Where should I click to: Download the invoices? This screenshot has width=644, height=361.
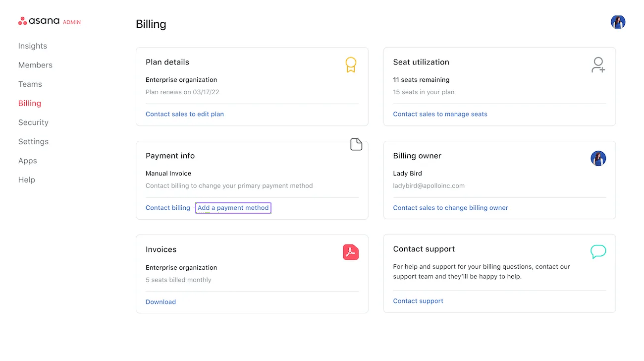(x=161, y=302)
